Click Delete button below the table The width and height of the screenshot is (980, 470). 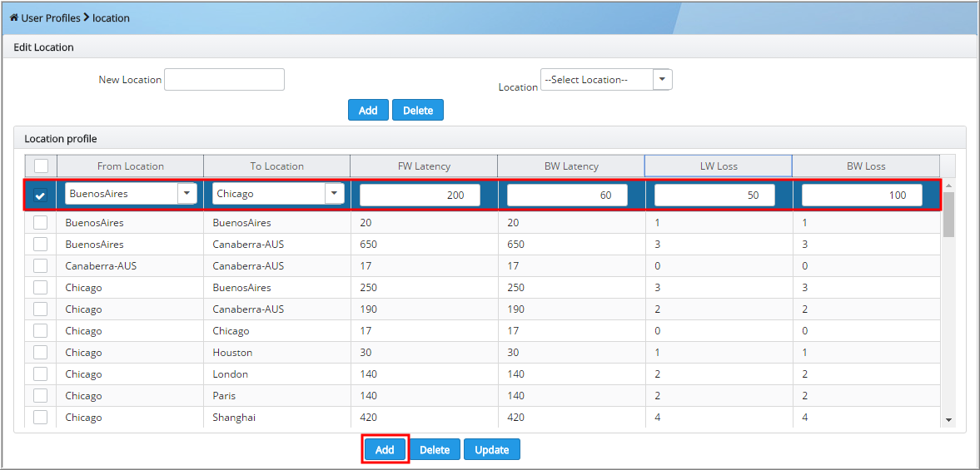point(435,449)
